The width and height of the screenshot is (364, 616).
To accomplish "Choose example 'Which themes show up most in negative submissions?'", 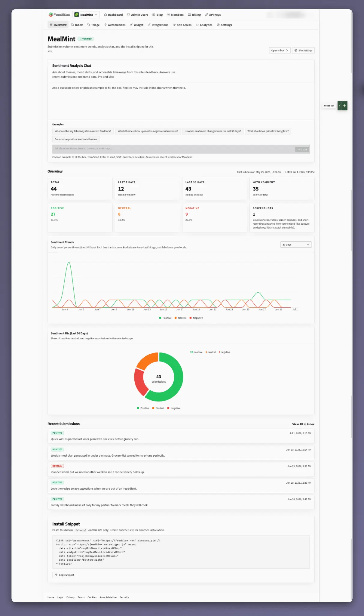I will [148, 131].
